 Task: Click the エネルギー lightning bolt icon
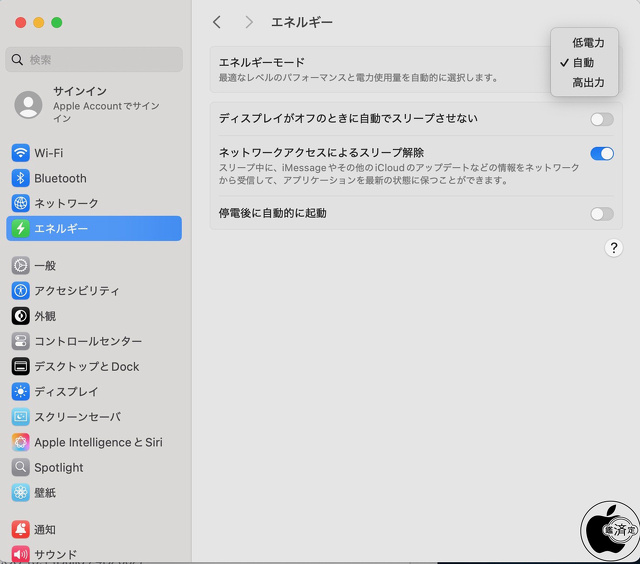pyautogui.click(x=20, y=229)
